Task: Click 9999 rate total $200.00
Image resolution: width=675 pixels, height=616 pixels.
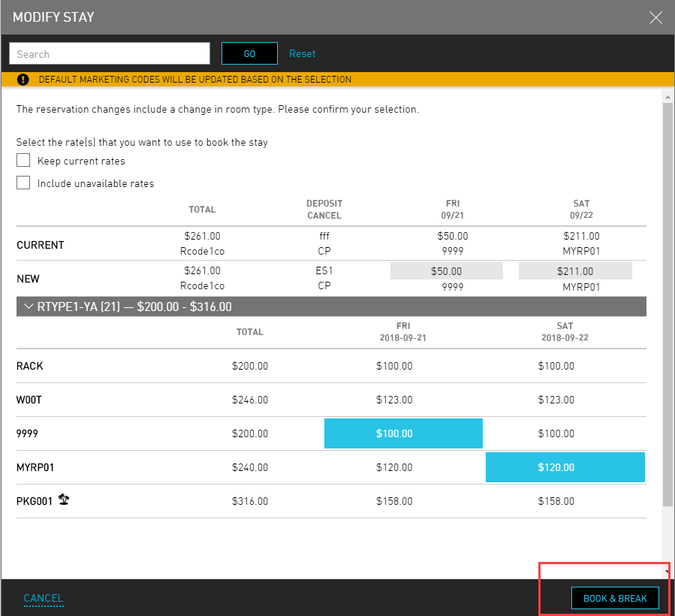Action: coord(250,433)
